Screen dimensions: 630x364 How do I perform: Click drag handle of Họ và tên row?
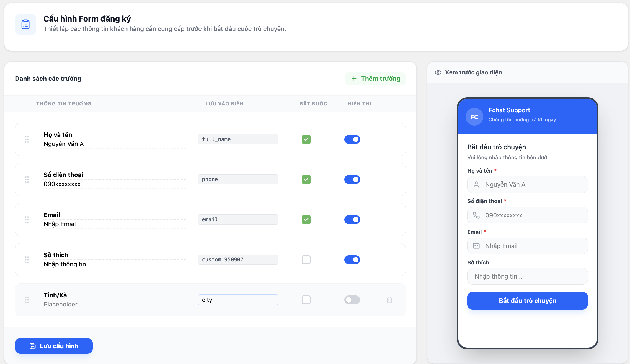coord(27,139)
